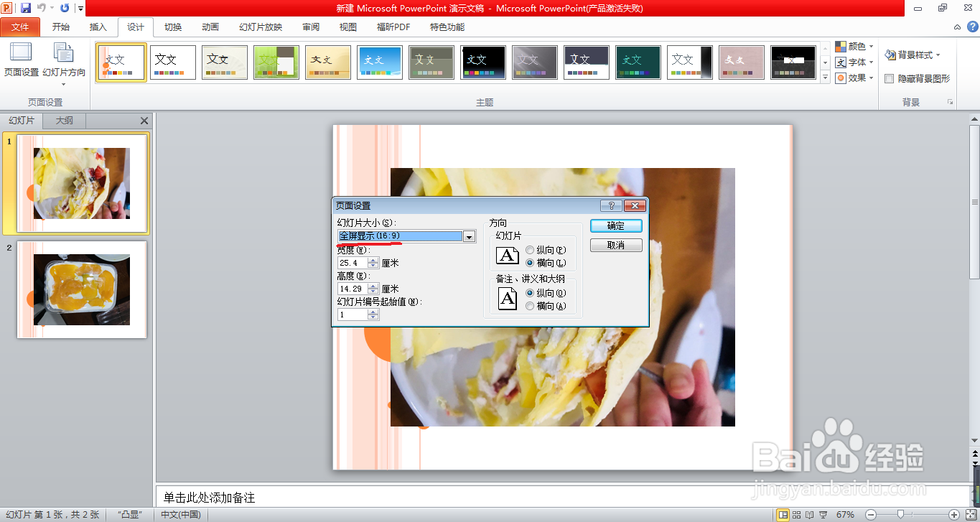Click the 福昕PDF ribbon tab
The width and height of the screenshot is (980, 522).
pos(393,27)
